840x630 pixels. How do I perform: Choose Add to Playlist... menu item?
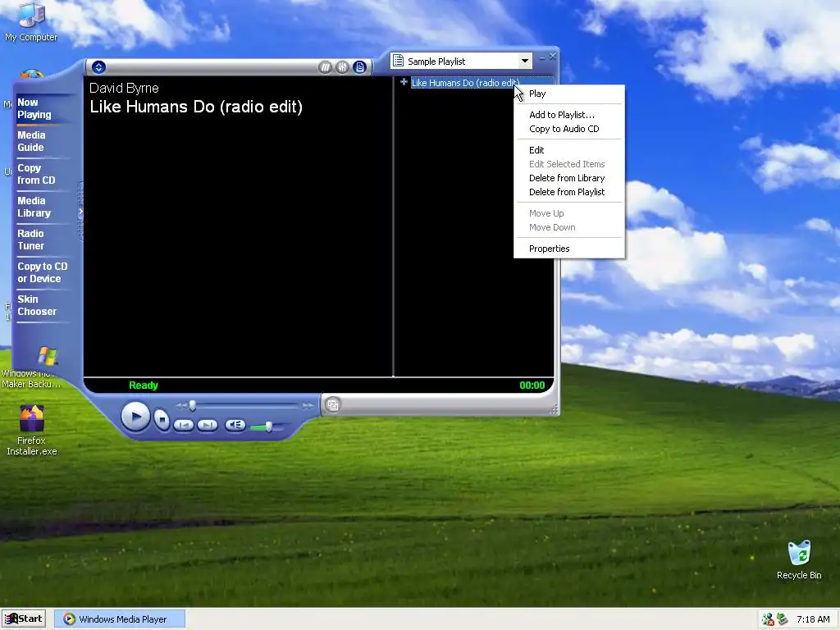(569, 115)
